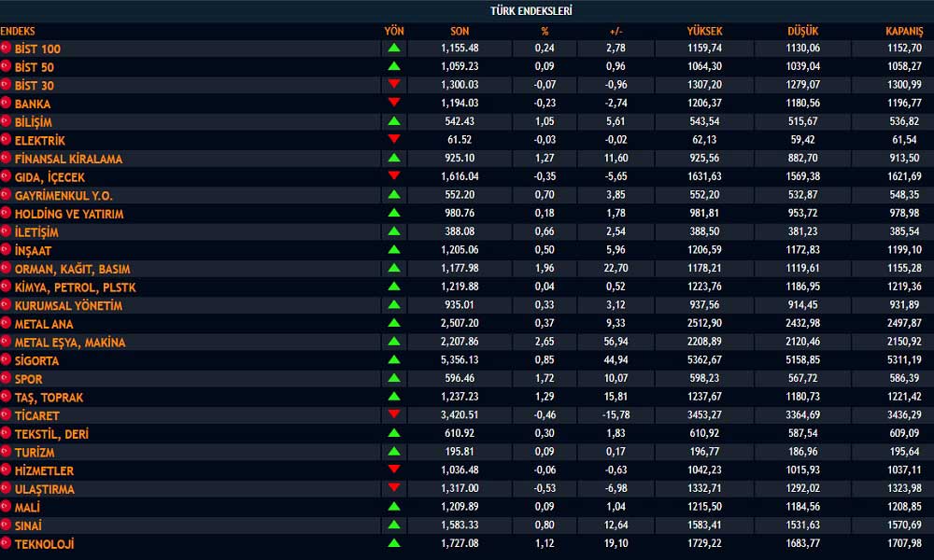Click the flag icon beside METAL ANA
934x560 pixels.
(6, 323)
